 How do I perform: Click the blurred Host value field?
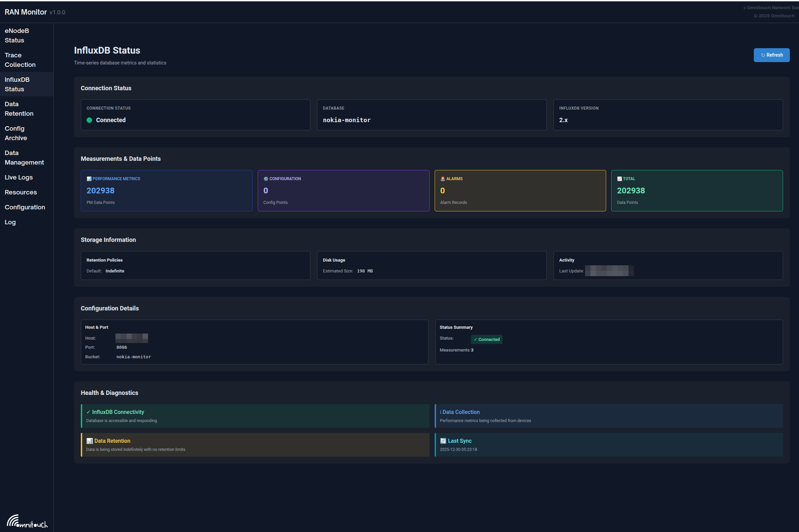coord(132,338)
